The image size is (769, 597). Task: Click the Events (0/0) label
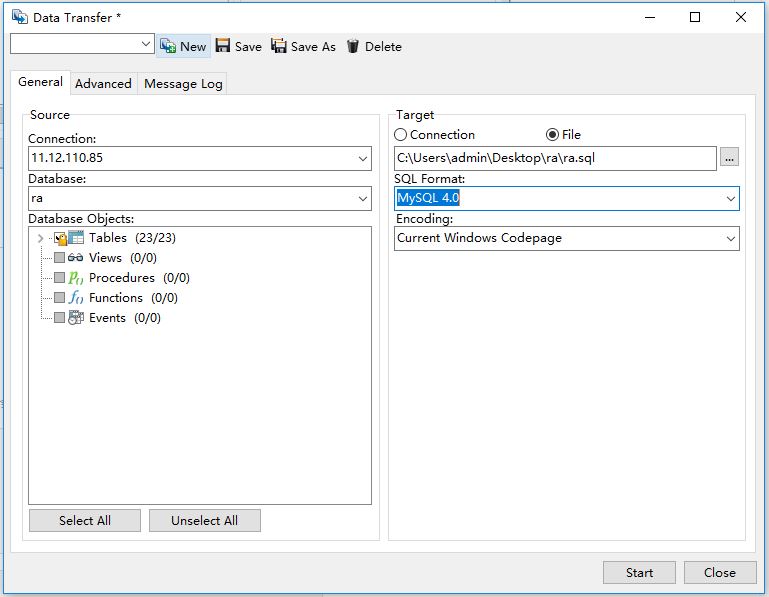pos(125,318)
